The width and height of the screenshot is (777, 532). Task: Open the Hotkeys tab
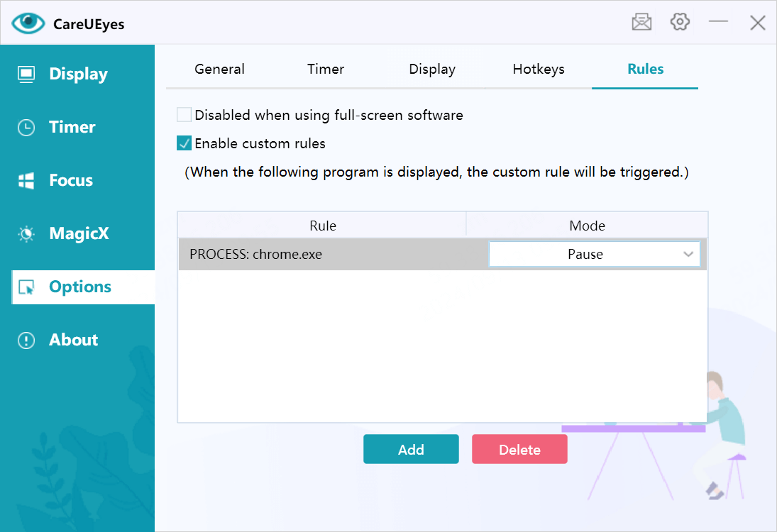[539, 69]
